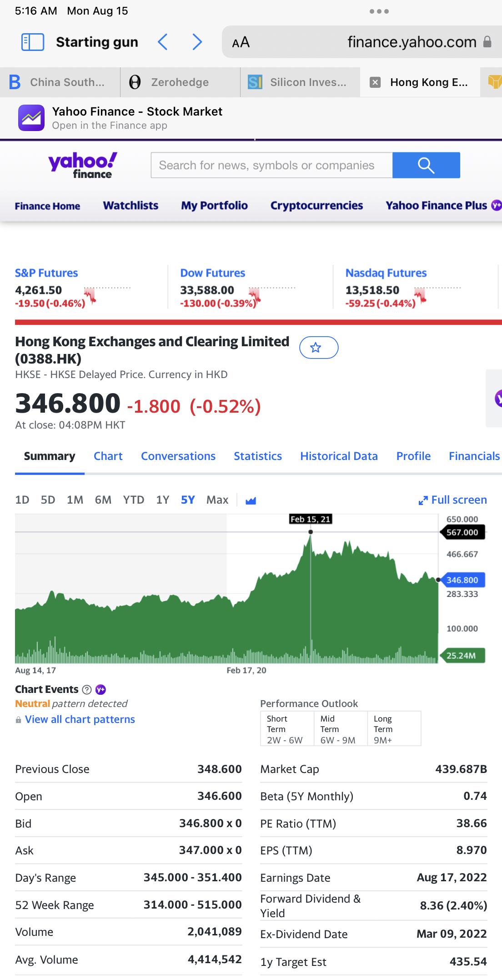Viewport: 502px width, 980px height.
Task: Select the Max chart range
Action: pyautogui.click(x=217, y=500)
